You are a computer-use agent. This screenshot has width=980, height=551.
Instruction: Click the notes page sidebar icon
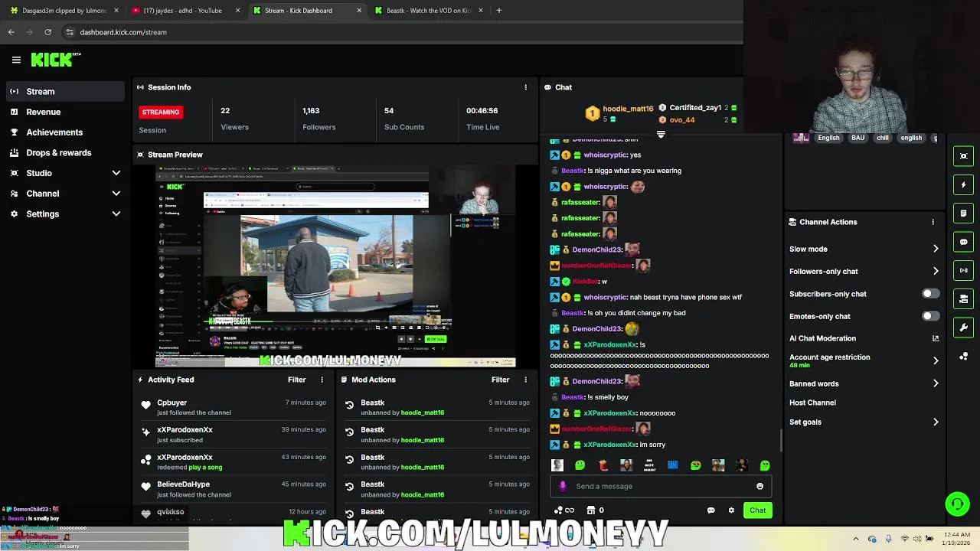[963, 213]
